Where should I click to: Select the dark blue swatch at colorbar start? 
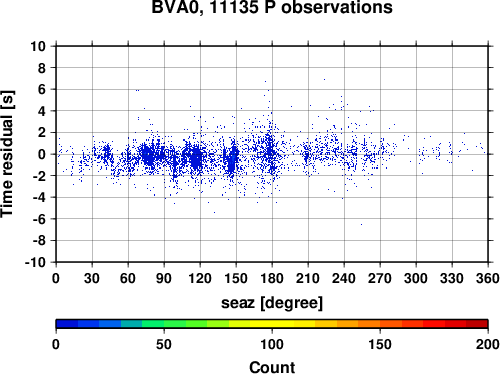coord(67,324)
